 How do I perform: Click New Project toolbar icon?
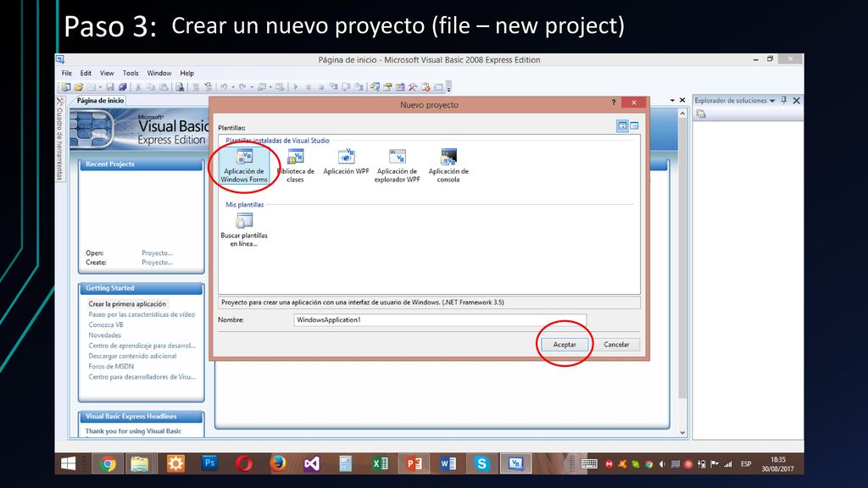(66, 87)
